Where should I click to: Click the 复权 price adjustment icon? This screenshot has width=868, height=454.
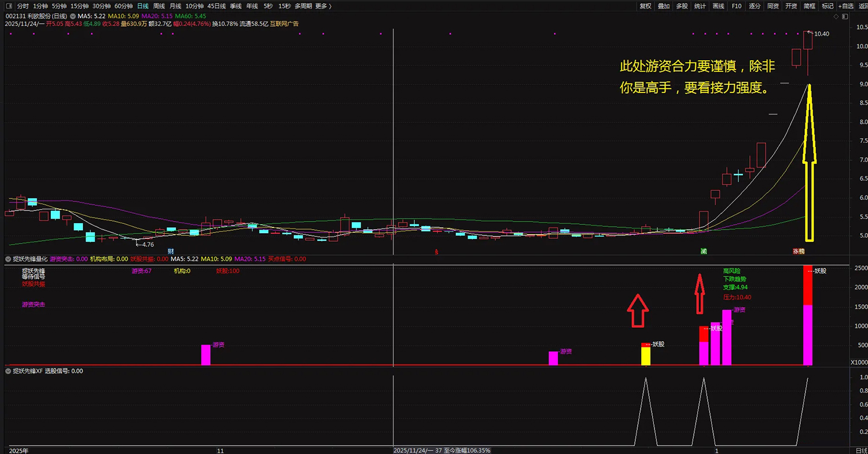645,6
